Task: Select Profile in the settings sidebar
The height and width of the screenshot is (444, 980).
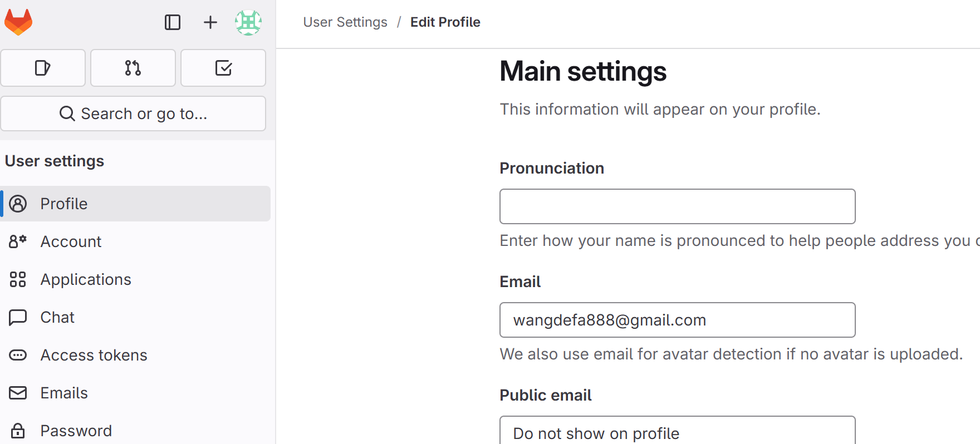Action: (63, 204)
